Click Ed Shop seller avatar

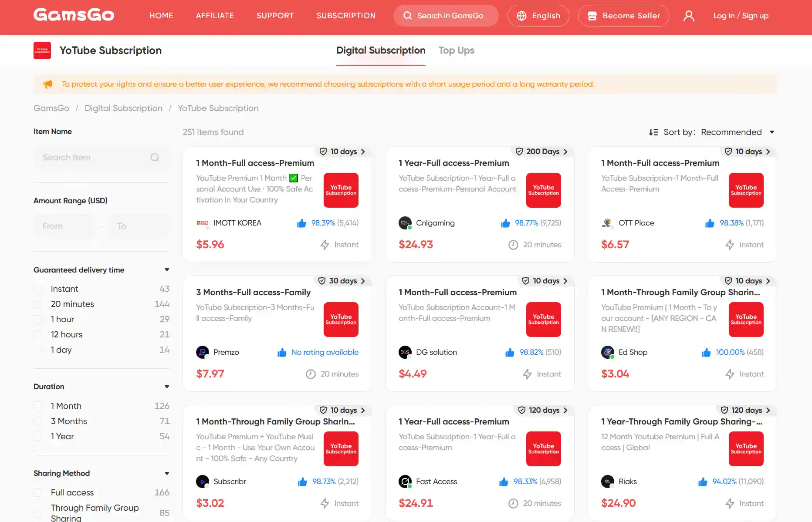click(x=608, y=352)
